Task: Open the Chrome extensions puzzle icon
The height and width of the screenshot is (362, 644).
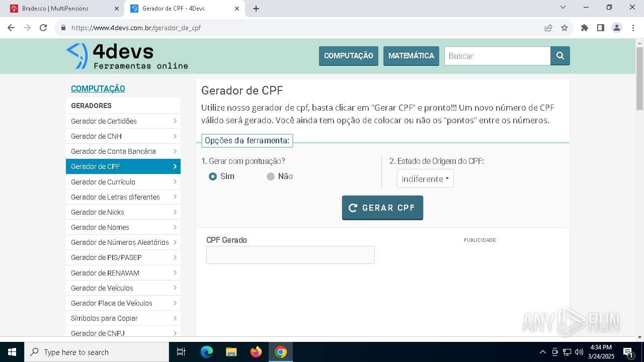Action: point(585,28)
